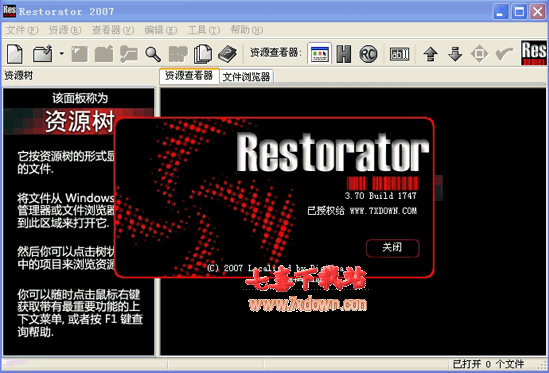The width and height of the screenshot is (549, 373).
Task: Click the move down arrow icon
Action: tap(455, 54)
